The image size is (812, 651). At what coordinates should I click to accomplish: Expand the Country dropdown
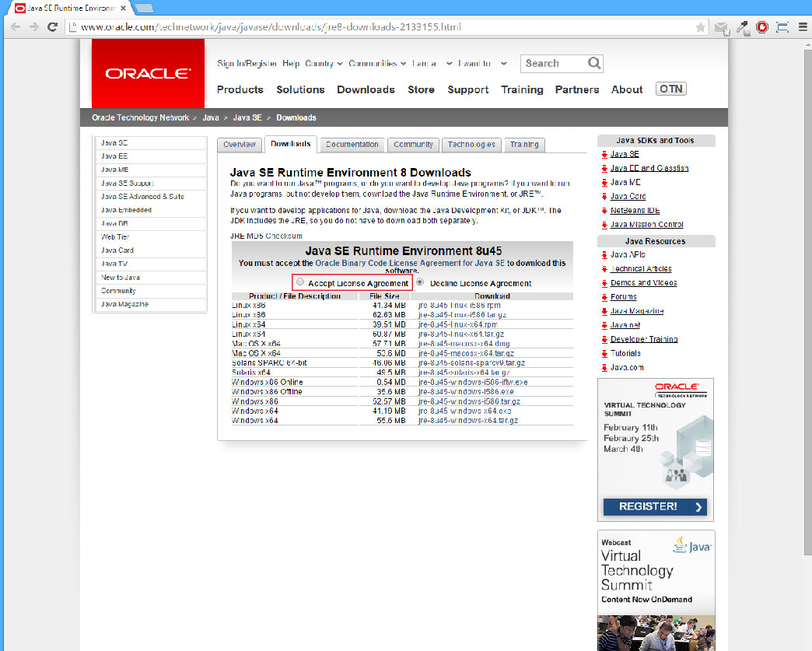pyautogui.click(x=340, y=64)
